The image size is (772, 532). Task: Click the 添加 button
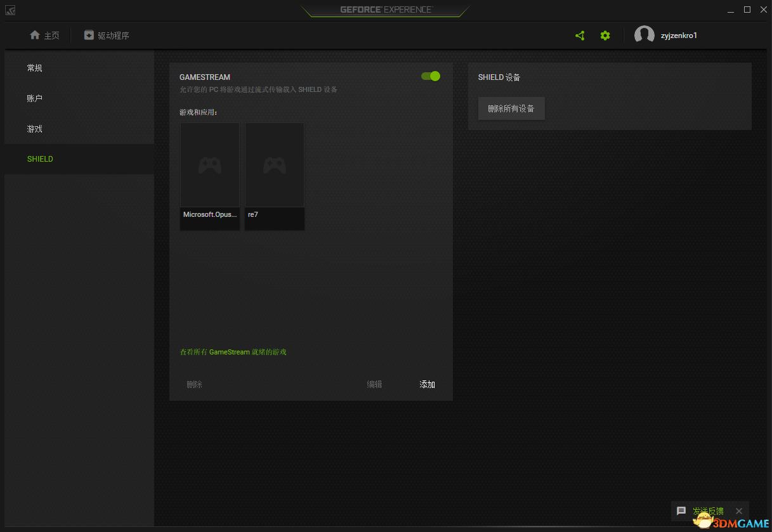427,384
